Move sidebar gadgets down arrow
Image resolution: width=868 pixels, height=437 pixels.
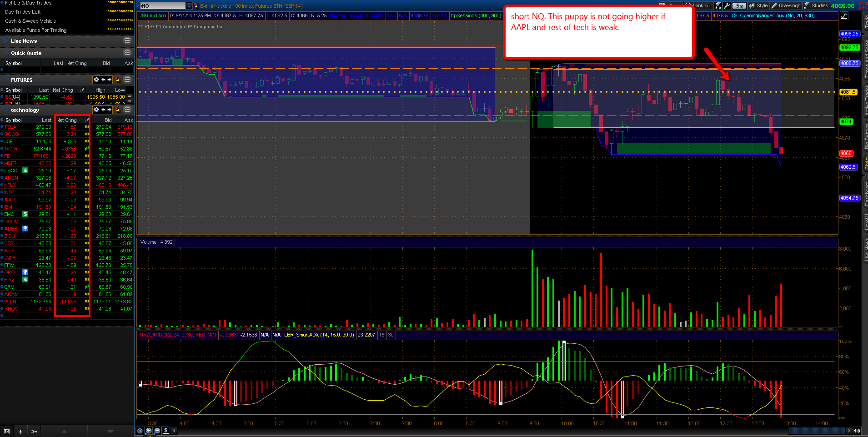(x=110, y=432)
